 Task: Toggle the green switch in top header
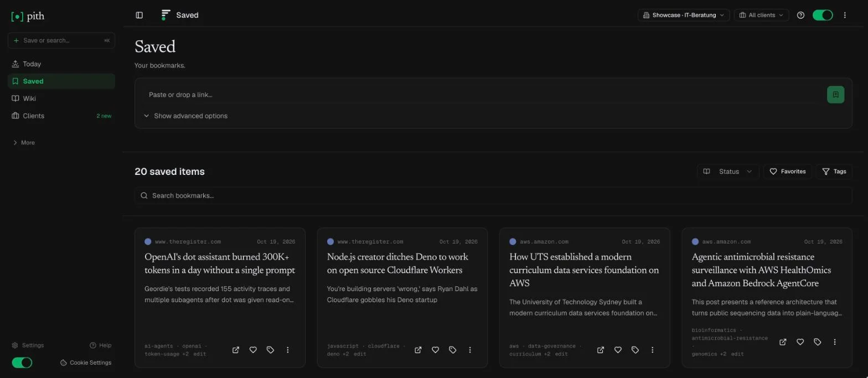[x=823, y=15]
